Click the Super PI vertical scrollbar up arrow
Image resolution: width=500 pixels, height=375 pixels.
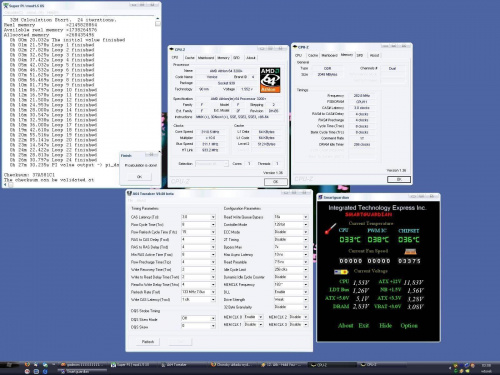click(158, 19)
